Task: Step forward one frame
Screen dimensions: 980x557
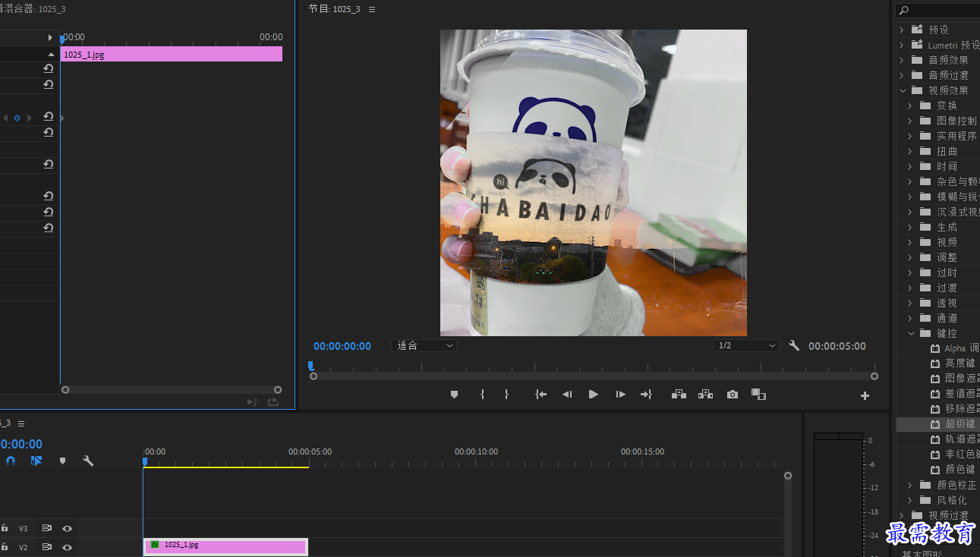Action: click(620, 395)
